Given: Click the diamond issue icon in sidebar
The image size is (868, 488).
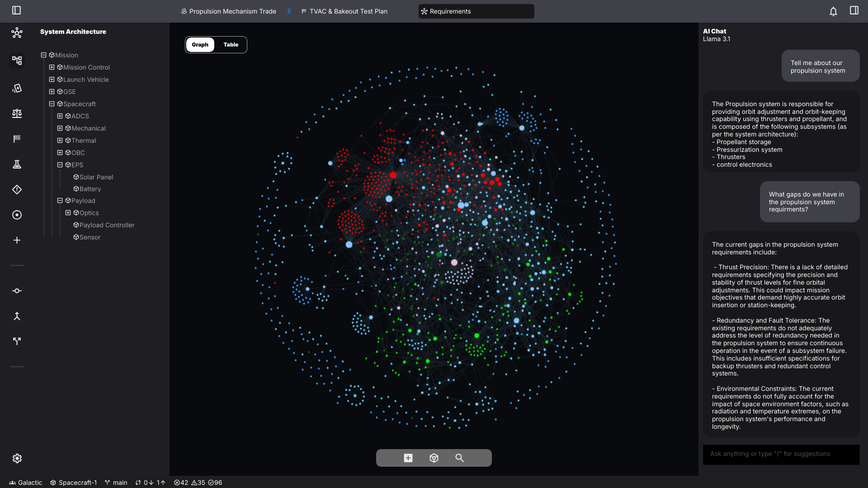Looking at the screenshot, I should [17, 189].
